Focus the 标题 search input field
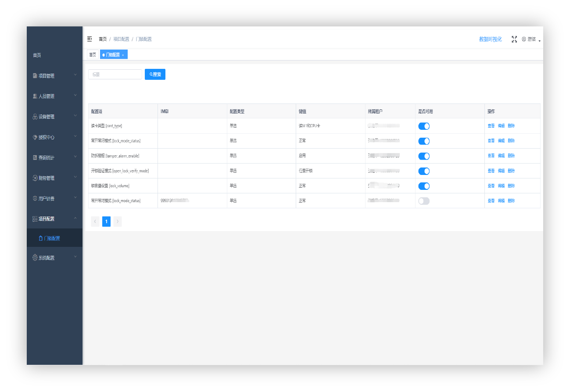 coord(115,75)
